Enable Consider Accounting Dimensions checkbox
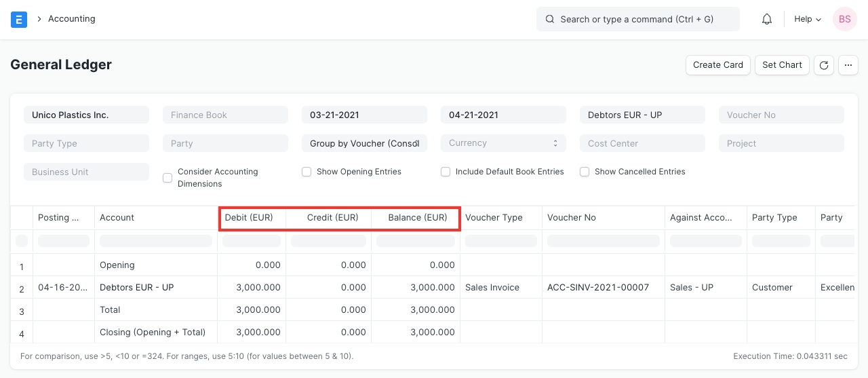 tap(167, 178)
